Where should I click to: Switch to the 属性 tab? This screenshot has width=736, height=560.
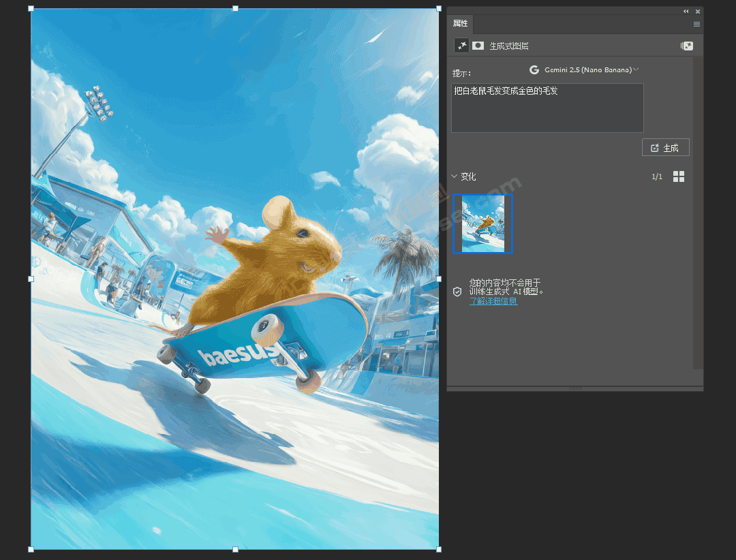tap(460, 23)
